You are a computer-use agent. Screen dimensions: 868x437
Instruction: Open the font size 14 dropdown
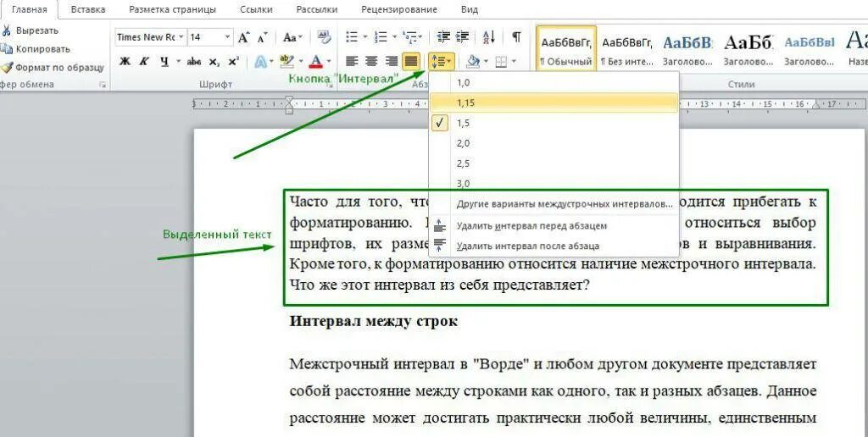pos(227,37)
